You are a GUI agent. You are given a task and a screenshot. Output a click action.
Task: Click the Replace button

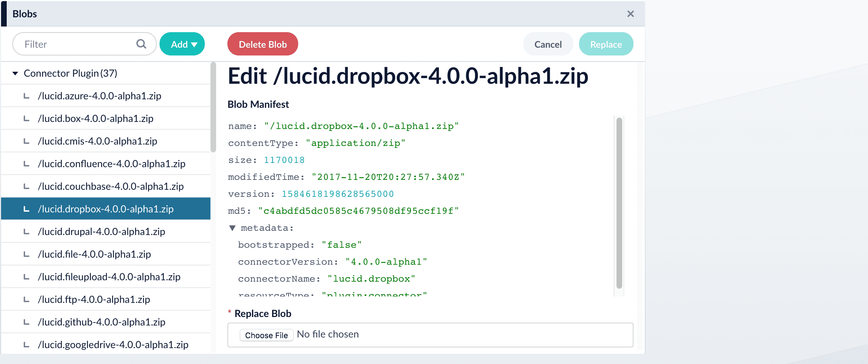606,44
